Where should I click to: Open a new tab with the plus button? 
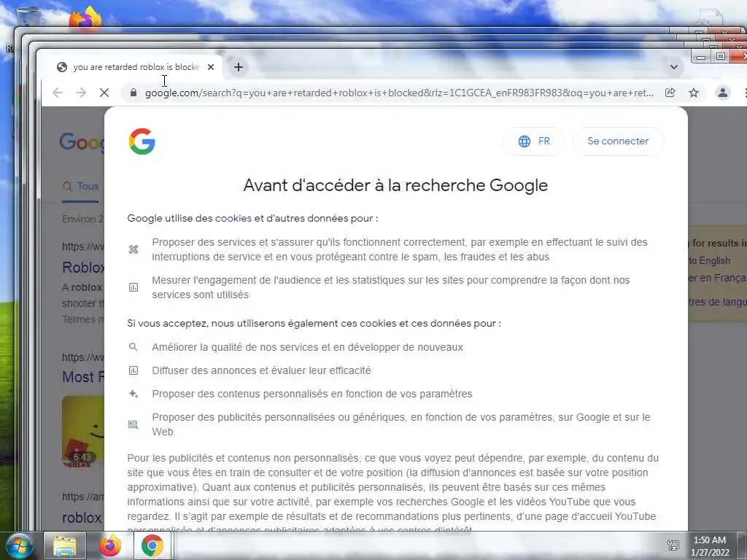pos(239,67)
